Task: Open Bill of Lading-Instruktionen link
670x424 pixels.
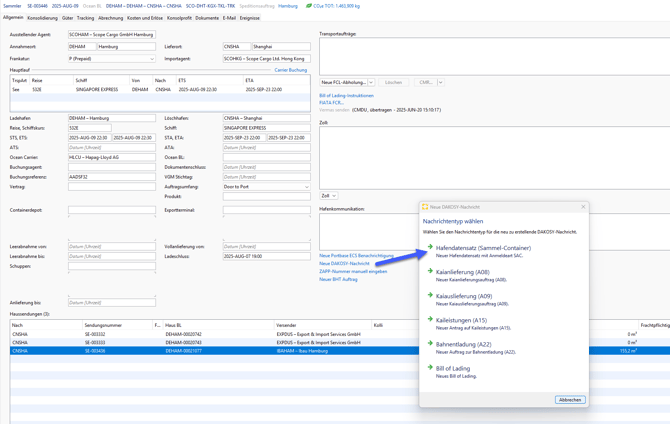Action: pos(347,96)
